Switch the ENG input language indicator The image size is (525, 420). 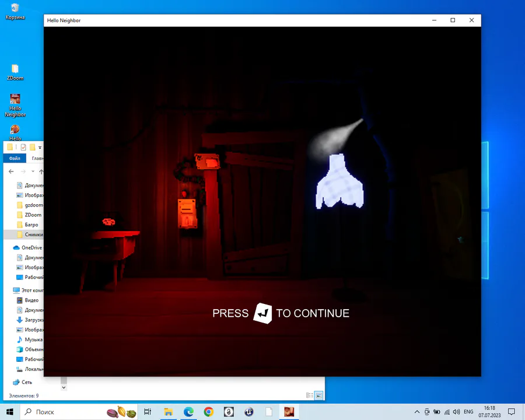tap(468, 412)
